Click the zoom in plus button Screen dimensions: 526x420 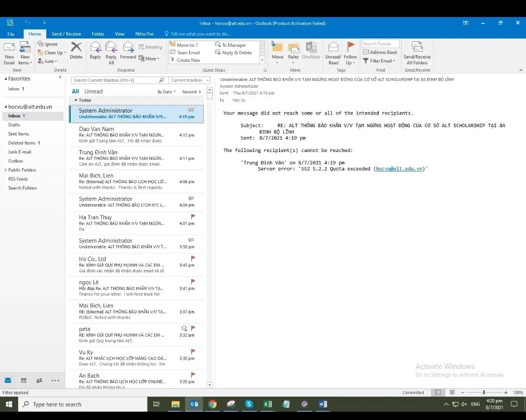506,393
